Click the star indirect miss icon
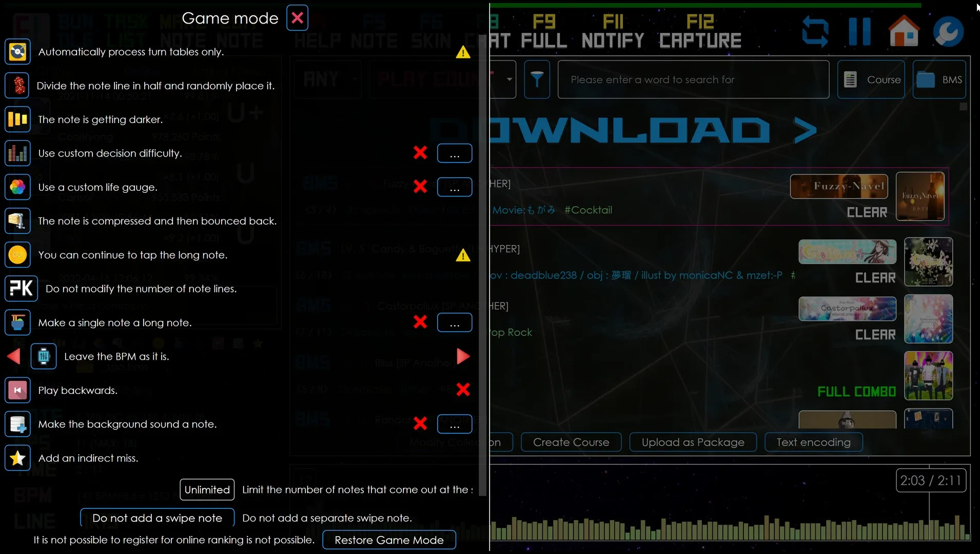This screenshot has width=980, height=554. click(x=17, y=458)
